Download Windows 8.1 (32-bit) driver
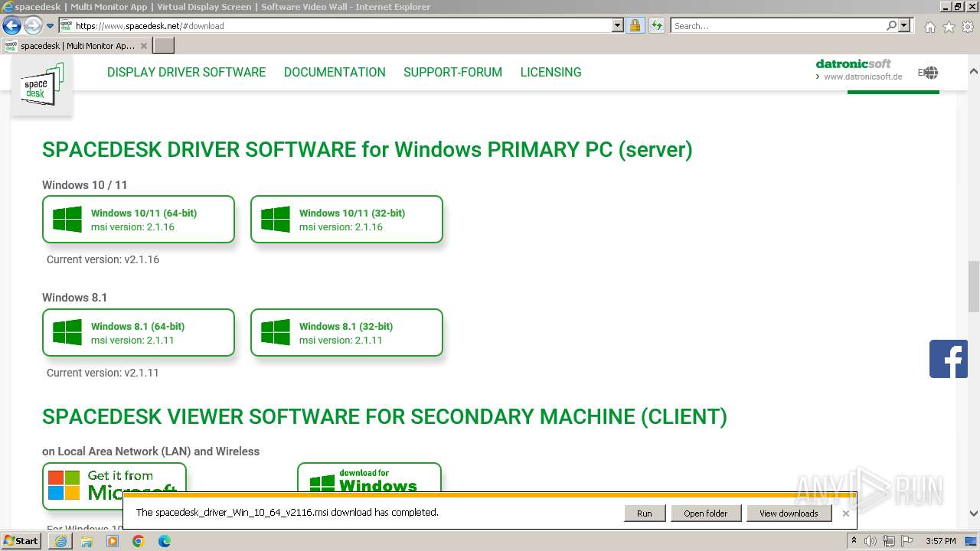This screenshot has width=980, height=551. [x=347, y=333]
